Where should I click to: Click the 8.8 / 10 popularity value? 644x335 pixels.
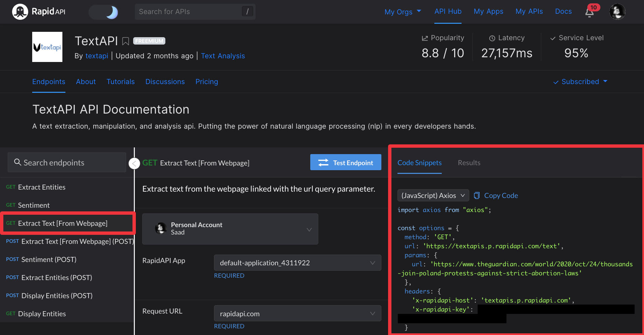pyautogui.click(x=443, y=53)
